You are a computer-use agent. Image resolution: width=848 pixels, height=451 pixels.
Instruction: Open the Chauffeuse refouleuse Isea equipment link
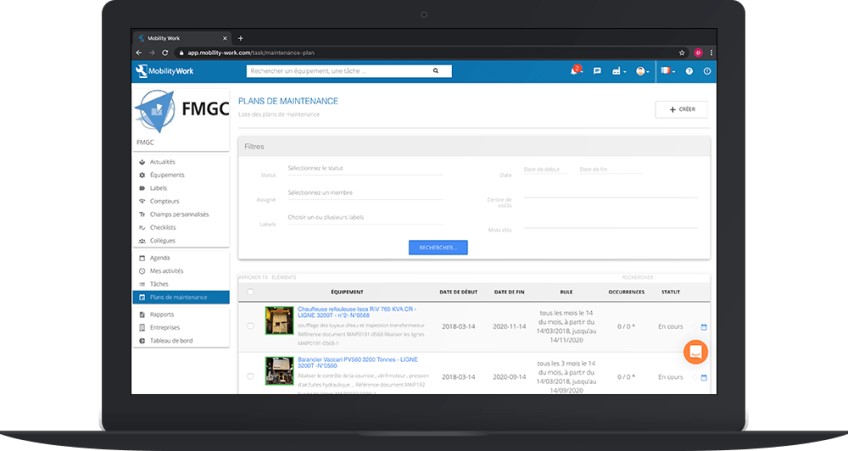point(357,312)
